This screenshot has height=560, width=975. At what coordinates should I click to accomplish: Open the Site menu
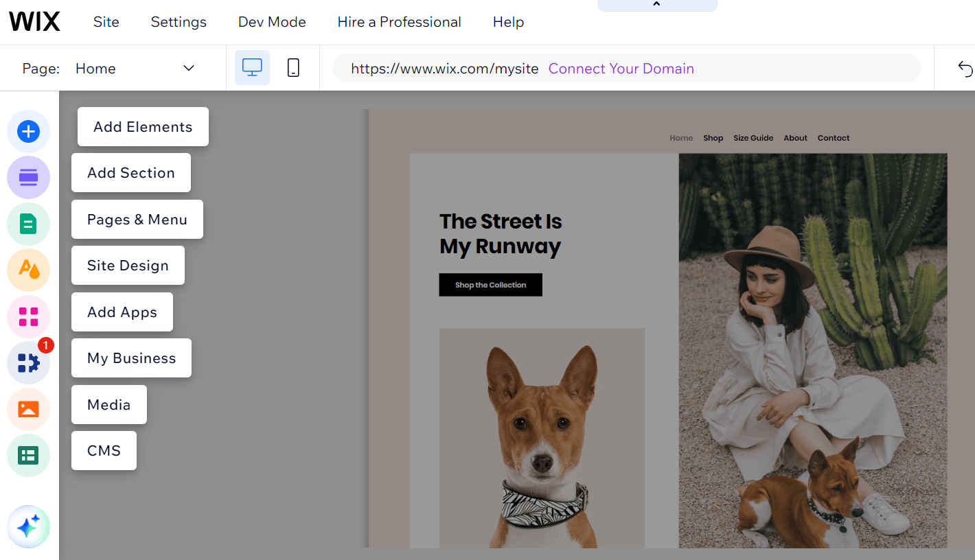[x=106, y=21]
